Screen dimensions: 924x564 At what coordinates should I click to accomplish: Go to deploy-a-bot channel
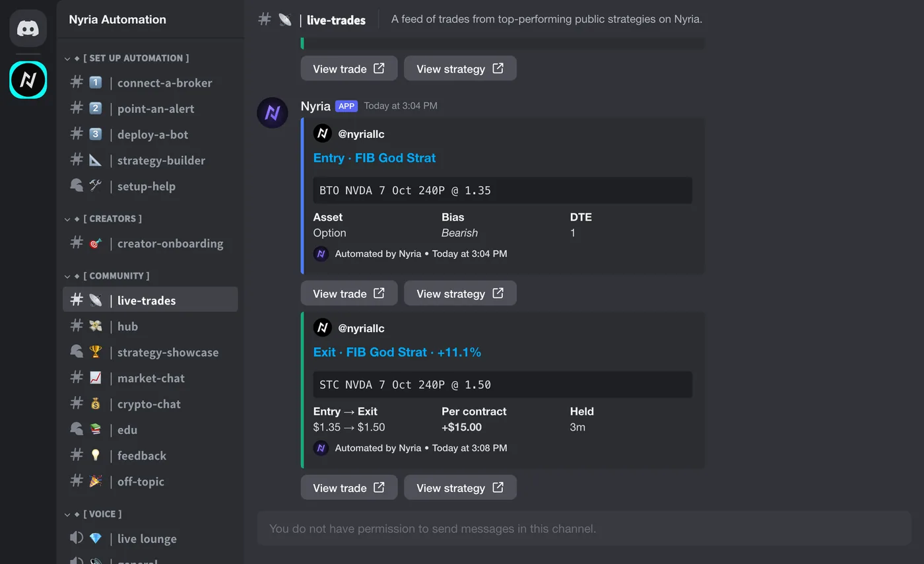coord(150,134)
